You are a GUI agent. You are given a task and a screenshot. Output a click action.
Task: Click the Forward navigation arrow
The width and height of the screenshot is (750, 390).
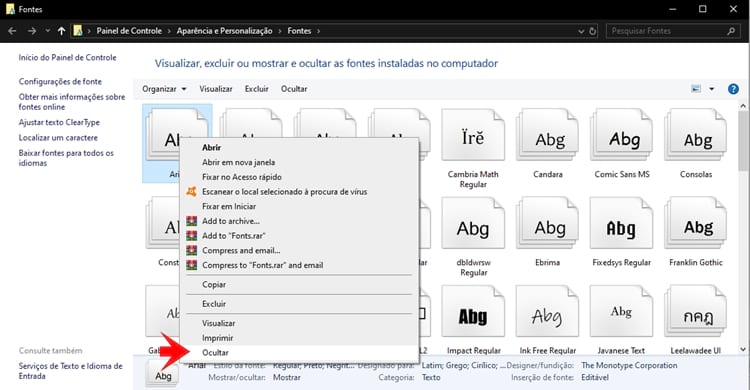click(x=32, y=31)
